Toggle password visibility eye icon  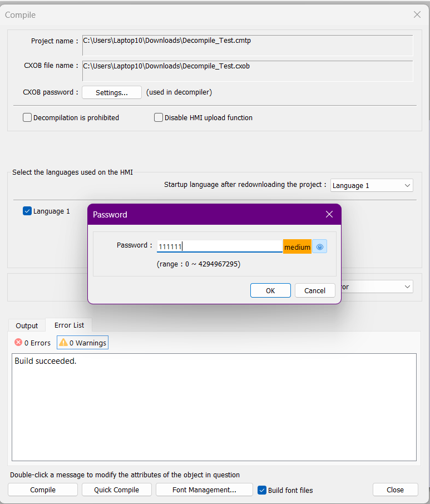319,247
